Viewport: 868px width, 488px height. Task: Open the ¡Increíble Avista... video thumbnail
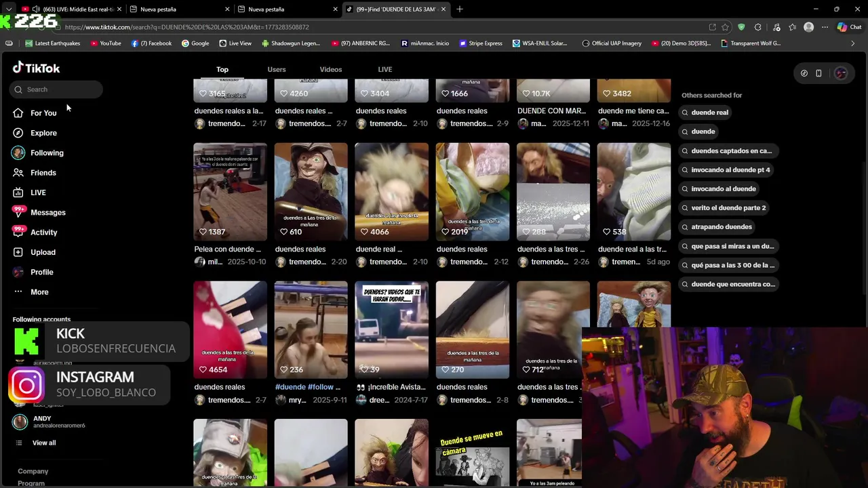pyautogui.click(x=391, y=329)
